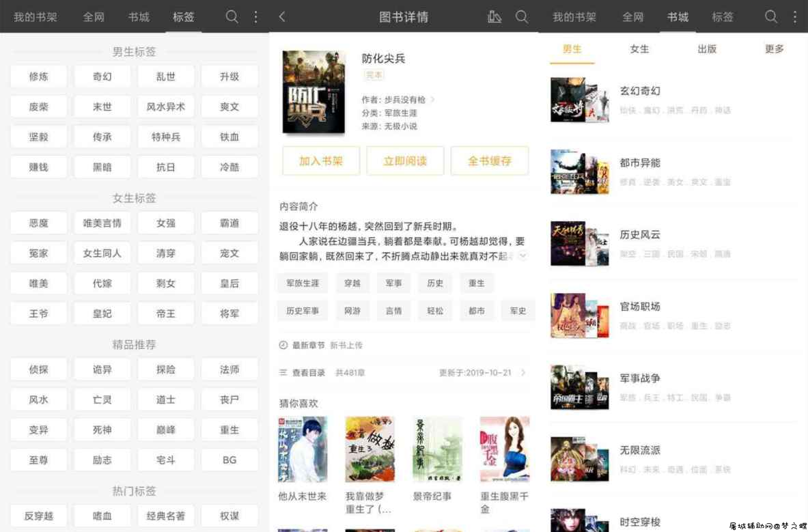Choose the 风水异术 tag
The image size is (808, 532).
click(x=166, y=107)
